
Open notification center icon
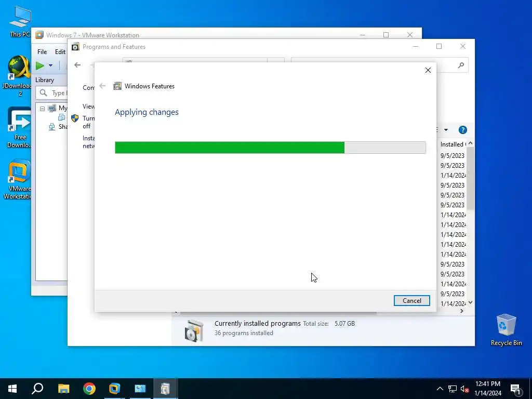click(x=516, y=389)
